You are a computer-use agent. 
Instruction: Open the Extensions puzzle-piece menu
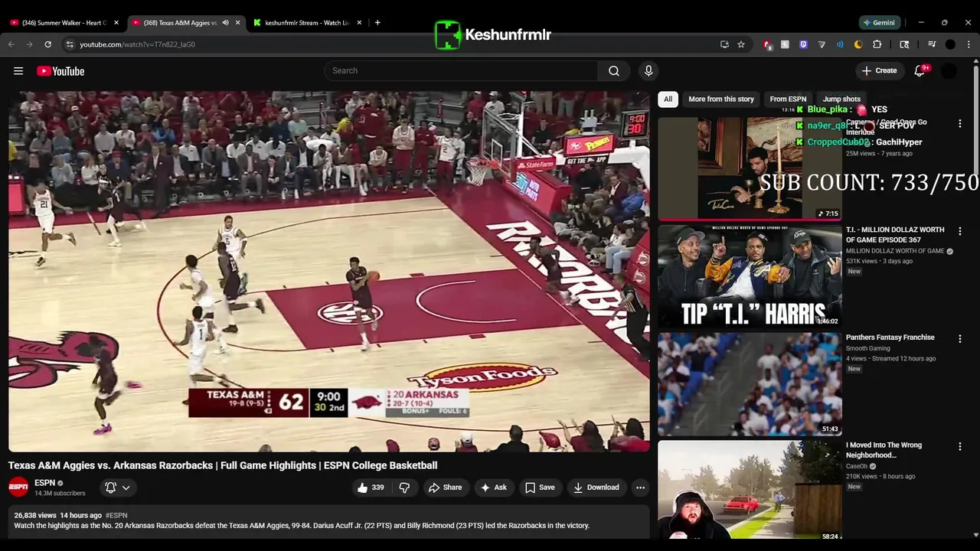[x=877, y=44]
